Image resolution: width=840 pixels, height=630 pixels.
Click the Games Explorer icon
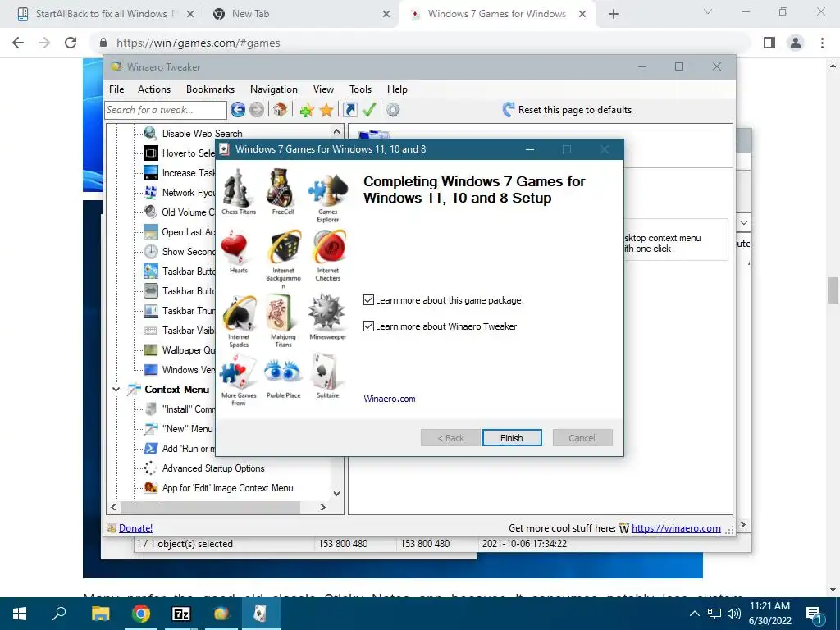(x=327, y=190)
